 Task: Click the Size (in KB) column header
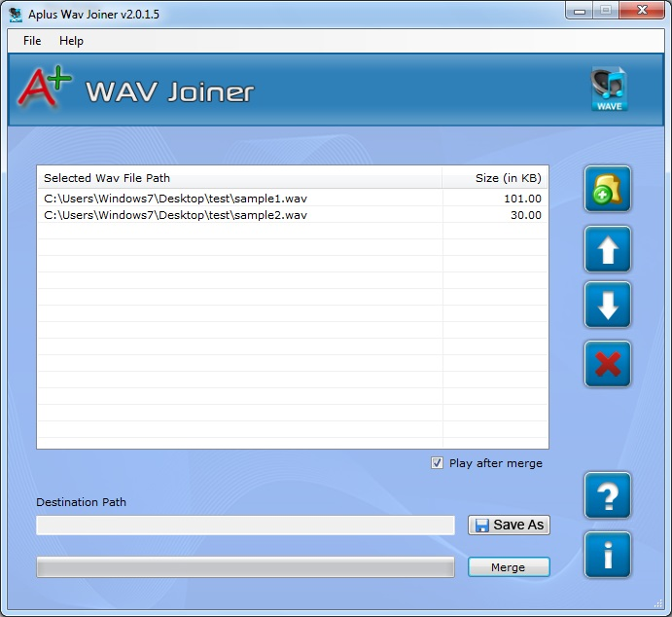click(495, 178)
